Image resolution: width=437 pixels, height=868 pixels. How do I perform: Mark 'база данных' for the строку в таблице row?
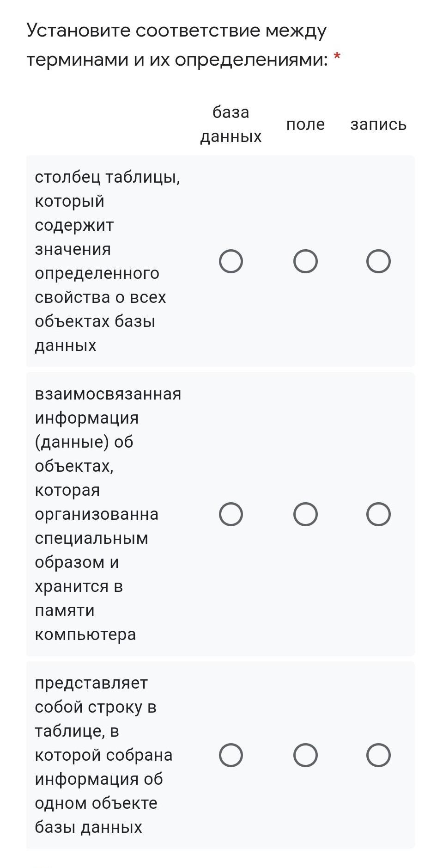[231, 755]
